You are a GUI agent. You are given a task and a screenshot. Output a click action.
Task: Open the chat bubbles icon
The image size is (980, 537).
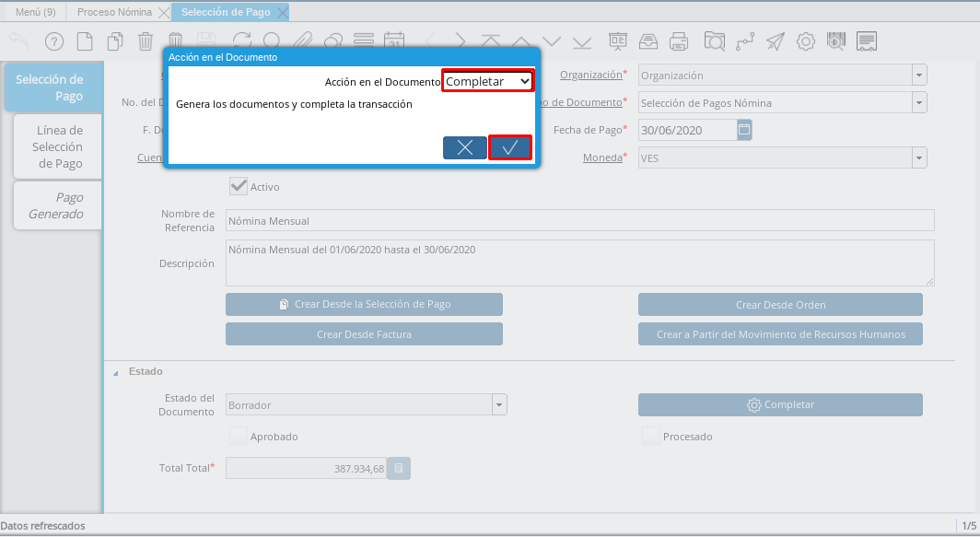(x=333, y=40)
